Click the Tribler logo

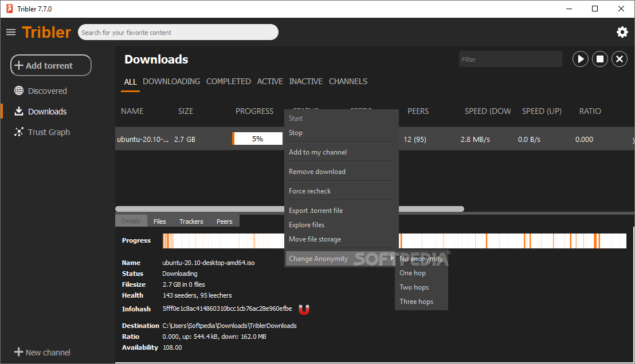pos(46,33)
